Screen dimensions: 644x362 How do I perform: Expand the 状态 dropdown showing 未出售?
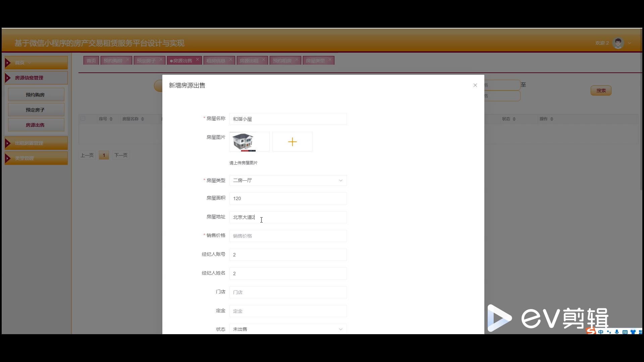pyautogui.click(x=288, y=329)
